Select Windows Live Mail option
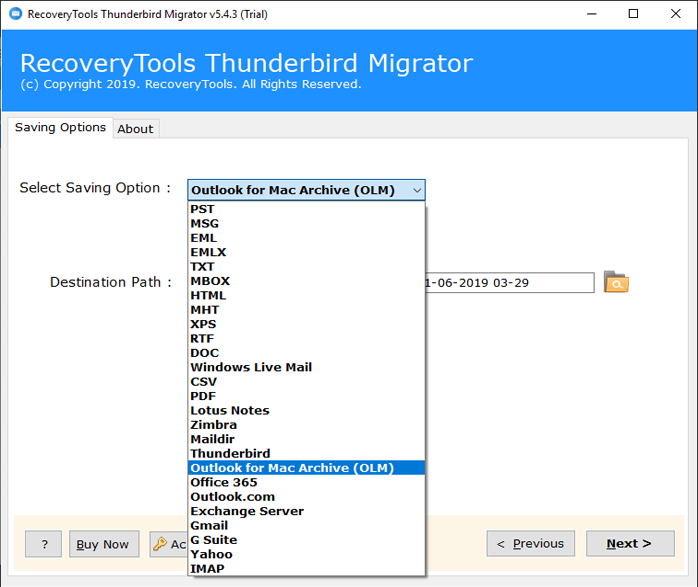The height and width of the screenshot is (587, 698). click(x=306, y=367)
